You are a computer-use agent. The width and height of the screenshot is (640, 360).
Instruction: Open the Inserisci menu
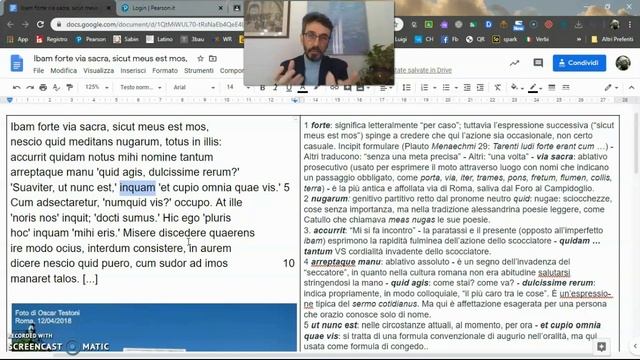(133, 71)
